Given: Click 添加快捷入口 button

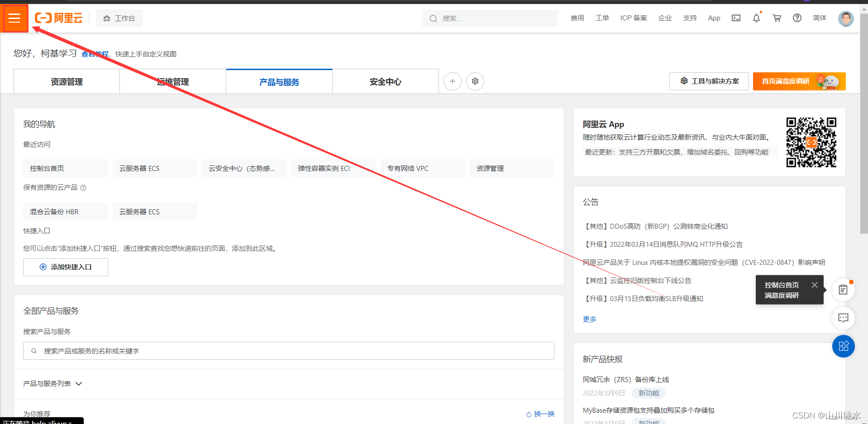Looking at the screenshot, I should pyautogui.click(x=66, y=267).
